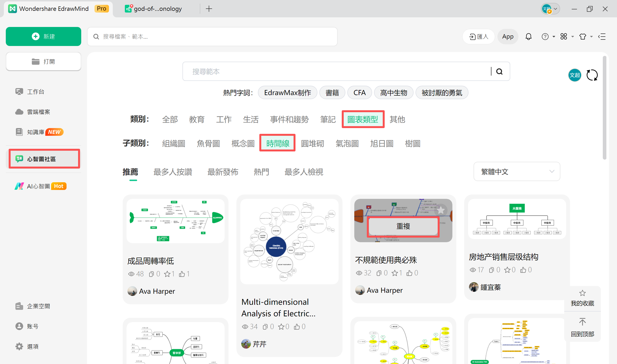The image size is (617, 364).
Task: Open the 繁體中文 language dropdown
Action: pos(516,171)
